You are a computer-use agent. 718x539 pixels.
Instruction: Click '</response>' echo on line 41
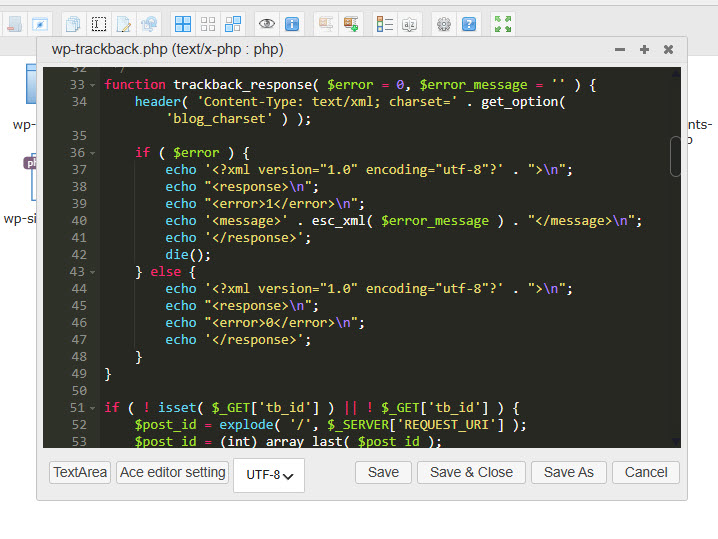pyautogui.click(x=239, y=238)
